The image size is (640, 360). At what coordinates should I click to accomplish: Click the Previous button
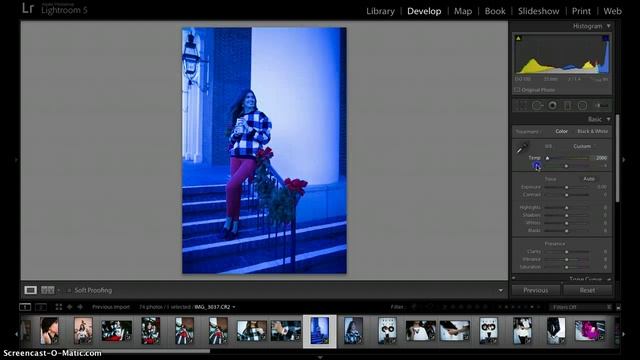point(536,290)
